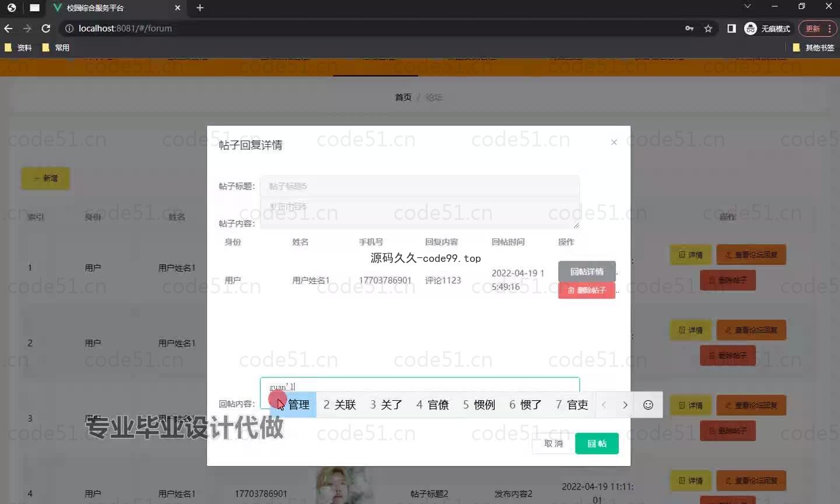Show next IME candidates page arrow
840x504 pixels.
pos(625,405)
